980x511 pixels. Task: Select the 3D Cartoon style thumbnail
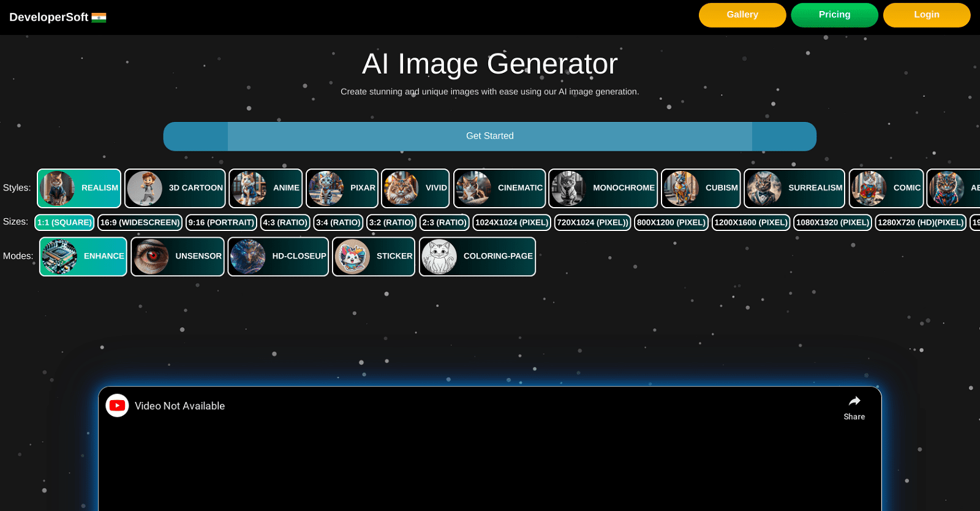point(145,188)
